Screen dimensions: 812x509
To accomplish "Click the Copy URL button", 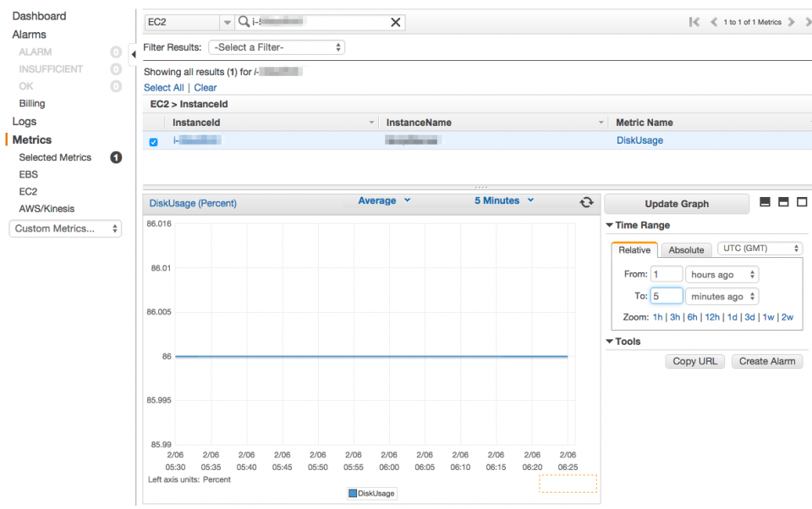I will coord(694,361).
